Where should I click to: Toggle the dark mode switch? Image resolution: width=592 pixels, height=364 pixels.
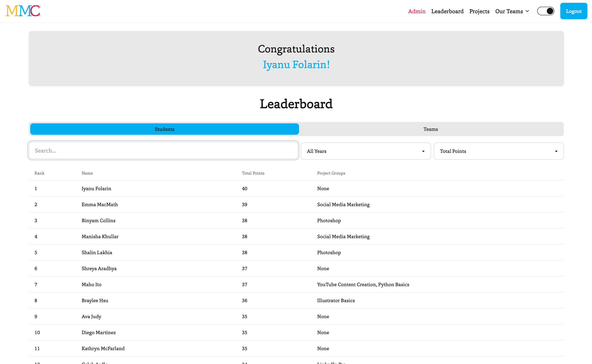point(546,11)
